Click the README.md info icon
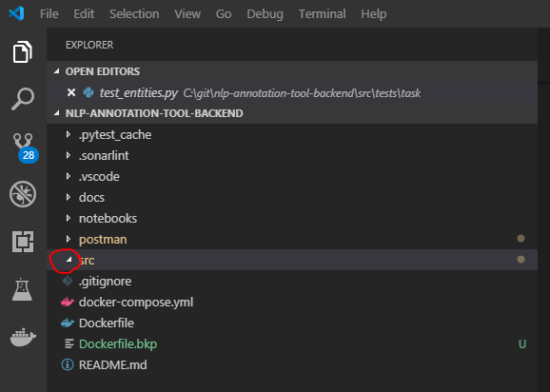The height and width of the screenshot is (392, 550). click(x=68, y=364)
